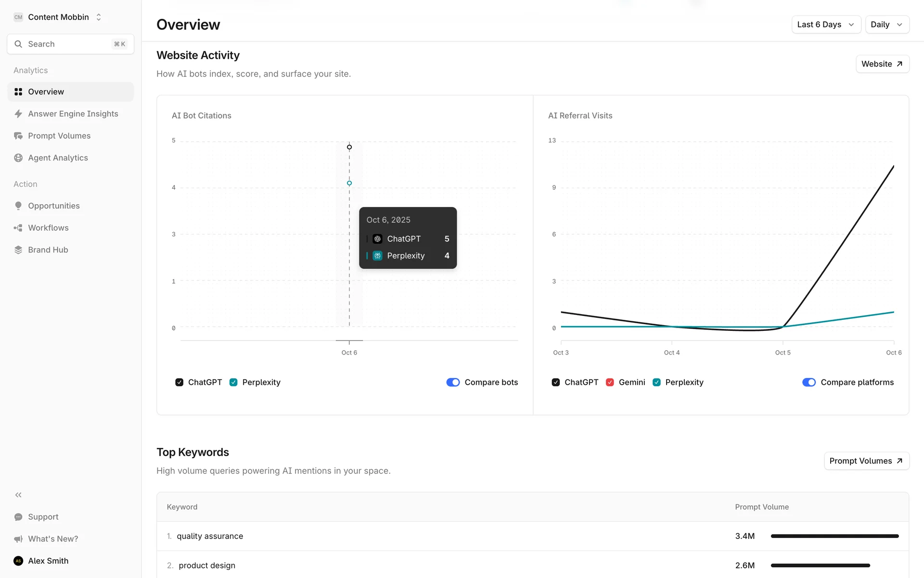This screenshot has height=578, width=924.
Task: Click the What's New megaphone icon
Action: click(x=18, y=539)
